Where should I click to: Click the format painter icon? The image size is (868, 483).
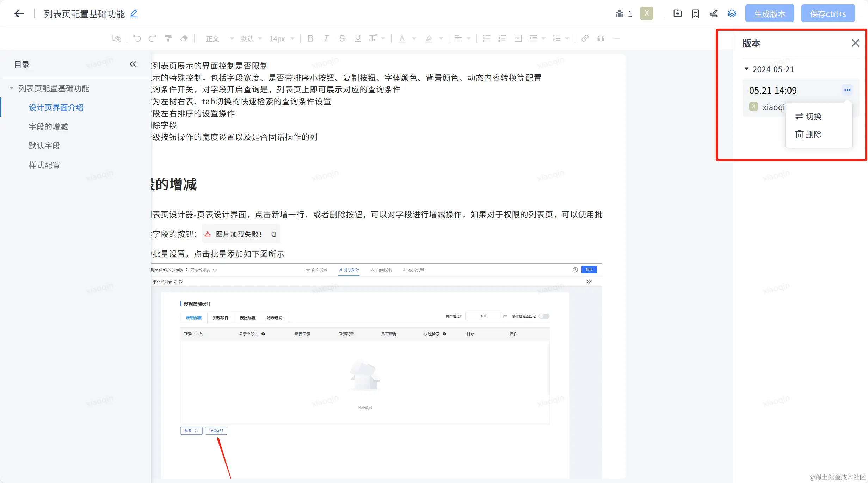click(168, 38)
